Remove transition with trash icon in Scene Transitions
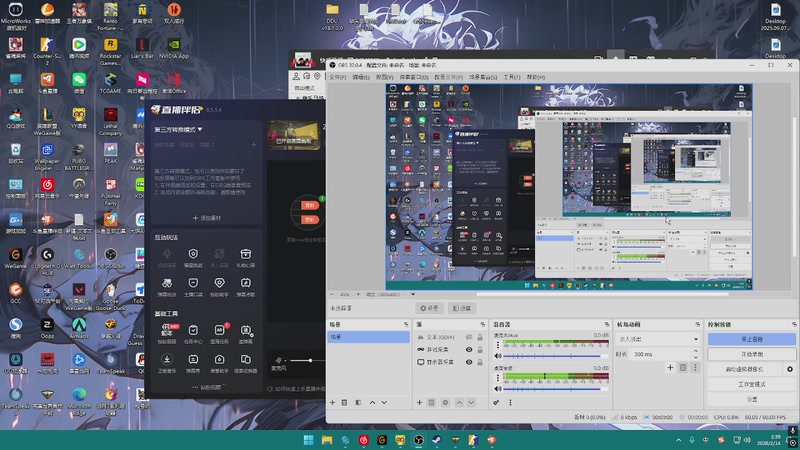The height and width of the screenshot is (450, 800). click(x=683, y=367)
